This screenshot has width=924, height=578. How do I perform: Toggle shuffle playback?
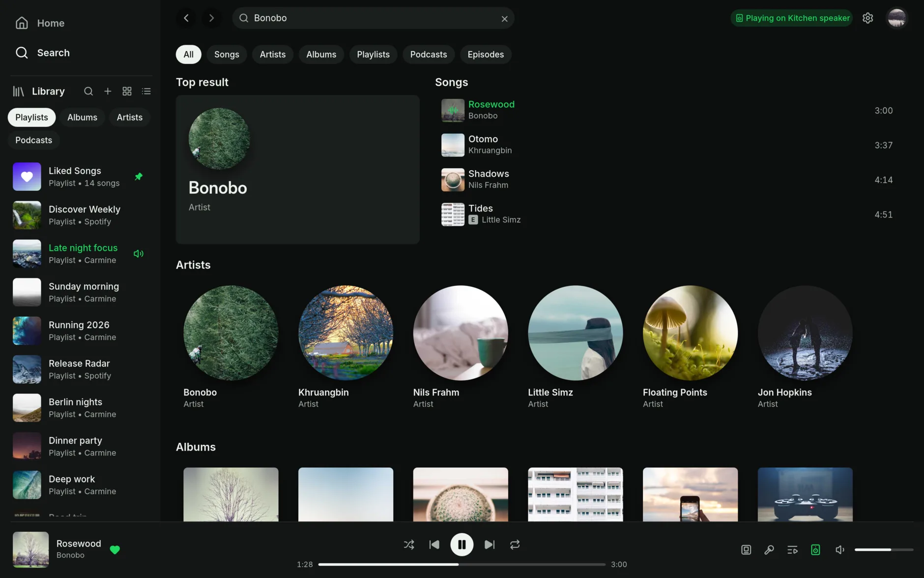coord(408,545)
